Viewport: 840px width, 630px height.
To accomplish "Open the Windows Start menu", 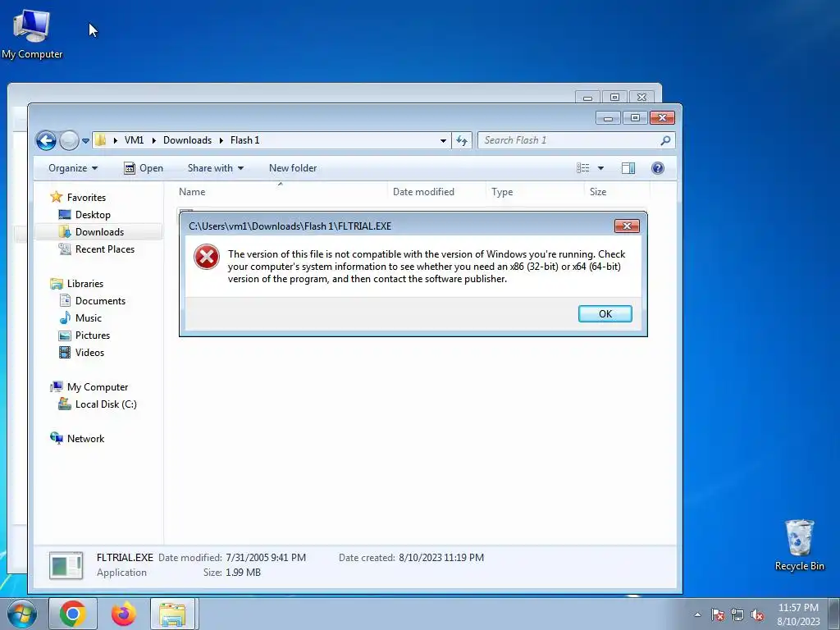I will pos(22,614).
